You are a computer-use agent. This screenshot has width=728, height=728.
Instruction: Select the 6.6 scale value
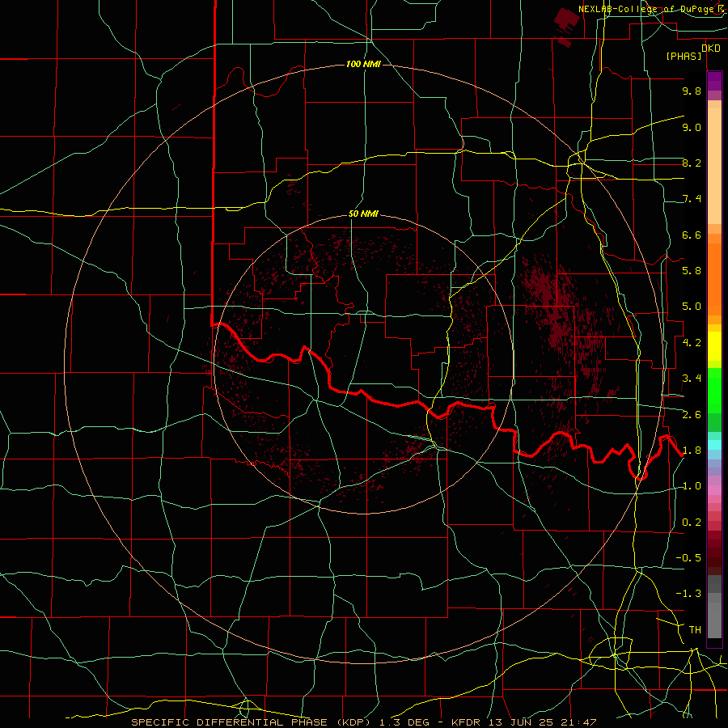(x=692, y=235)
